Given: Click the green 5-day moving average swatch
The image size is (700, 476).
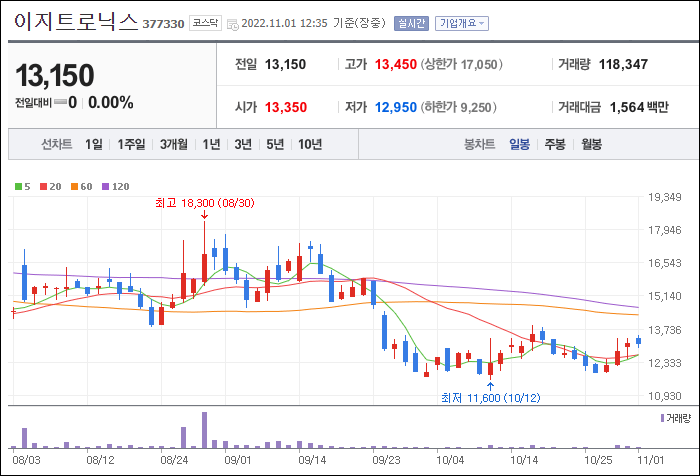Looking at the screenshot, I should pos(18,187).
